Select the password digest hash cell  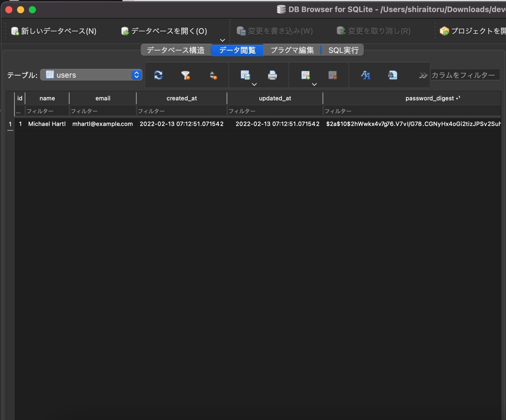tap(412, 124)
